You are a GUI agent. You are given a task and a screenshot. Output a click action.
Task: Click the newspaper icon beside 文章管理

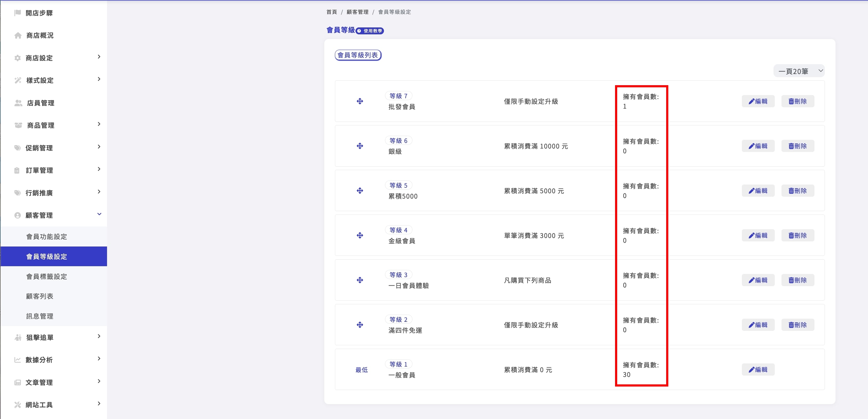[18, 382]
